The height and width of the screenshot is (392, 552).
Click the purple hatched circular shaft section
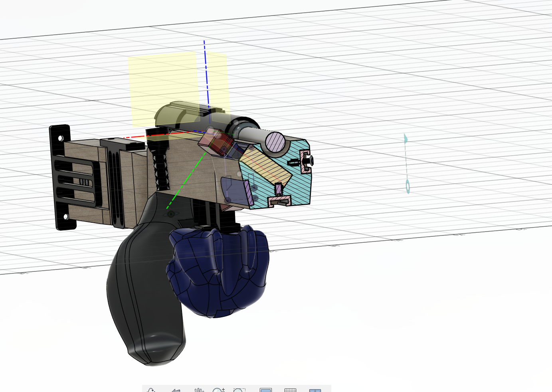tap(275, 142)
